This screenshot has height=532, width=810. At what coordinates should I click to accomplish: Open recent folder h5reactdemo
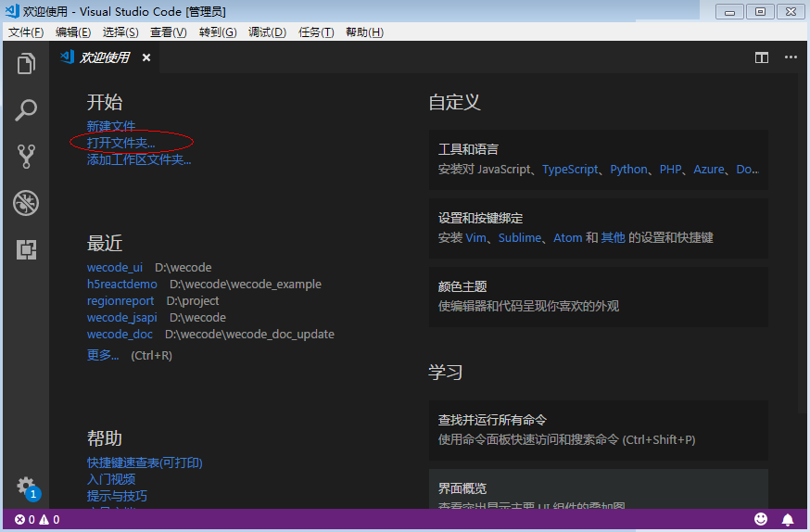[x=122, y=285]
